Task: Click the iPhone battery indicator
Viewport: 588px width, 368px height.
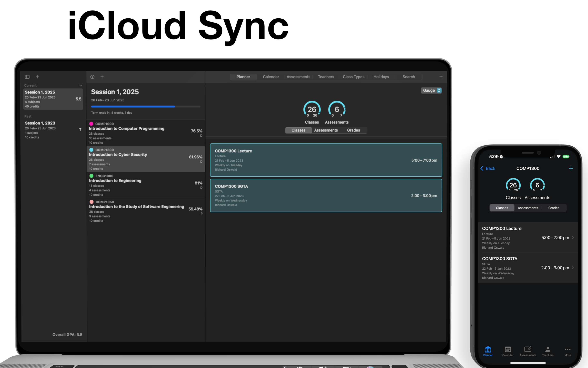Action: [566, 156]
